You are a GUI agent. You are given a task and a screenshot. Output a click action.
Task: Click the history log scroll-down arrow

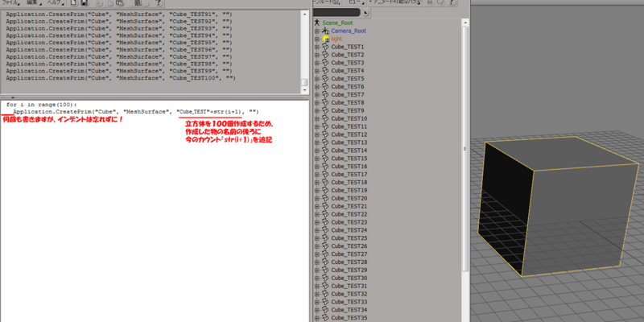[305, 89]
